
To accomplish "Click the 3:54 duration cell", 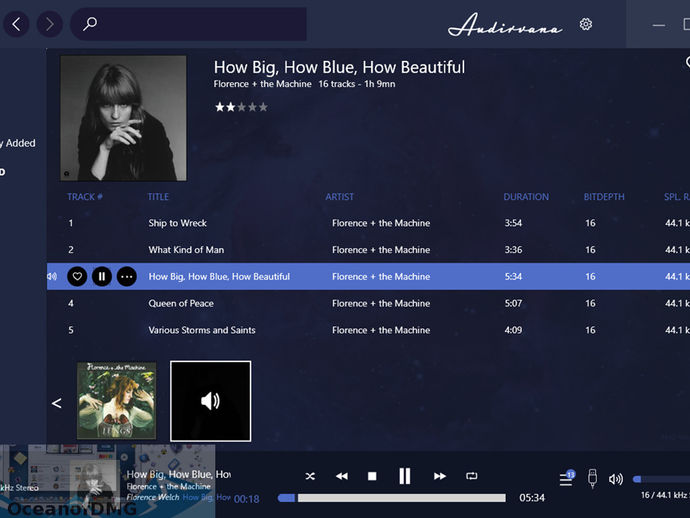I will [513, 223].
